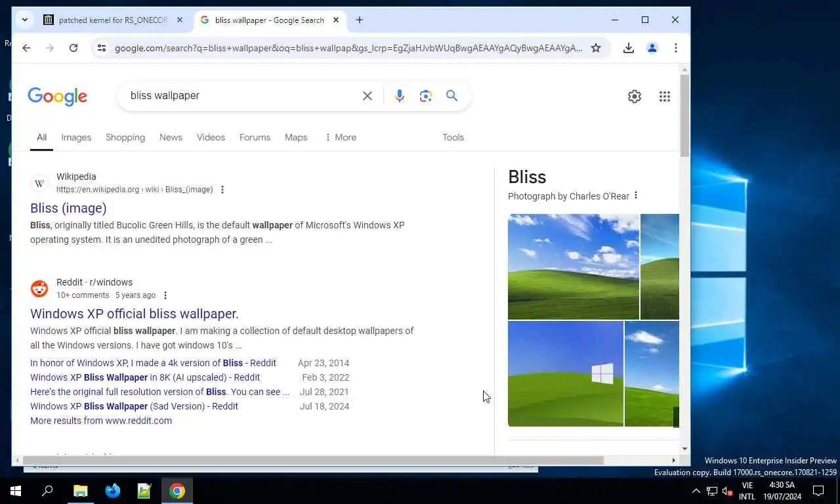840x504 pixels.
Task: View site information icon in address bar
Action: pos(101,48)
